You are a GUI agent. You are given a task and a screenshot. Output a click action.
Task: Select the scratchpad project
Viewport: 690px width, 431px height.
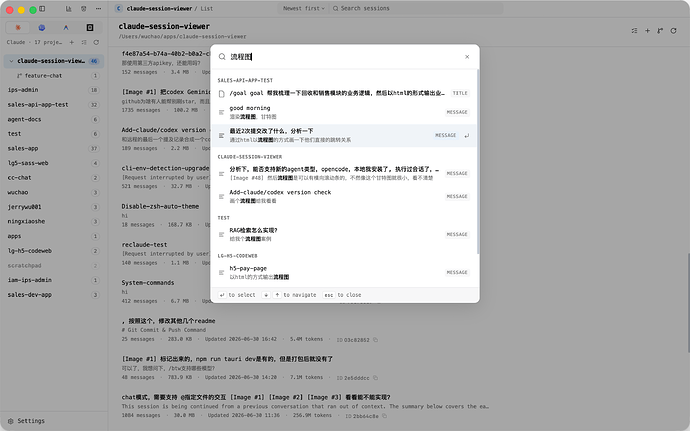point(54,265)
